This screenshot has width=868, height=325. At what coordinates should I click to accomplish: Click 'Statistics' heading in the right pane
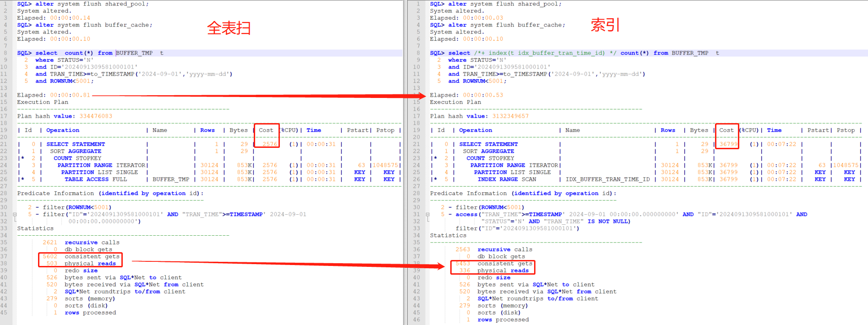tap(448, 236)
